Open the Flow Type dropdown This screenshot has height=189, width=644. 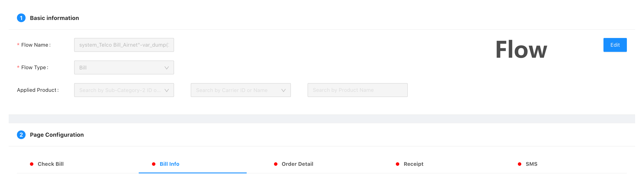tap(124, 67)
